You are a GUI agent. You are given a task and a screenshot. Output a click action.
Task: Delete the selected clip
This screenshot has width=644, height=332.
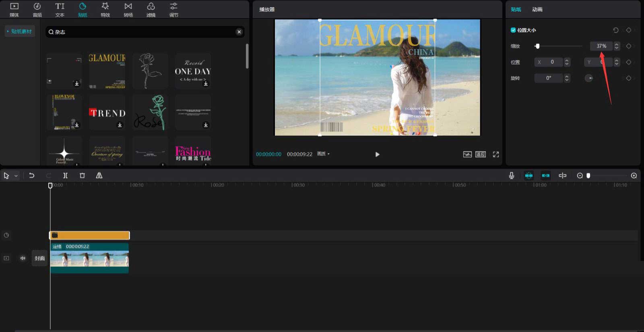pyautogui.click(x=82, y=176)
